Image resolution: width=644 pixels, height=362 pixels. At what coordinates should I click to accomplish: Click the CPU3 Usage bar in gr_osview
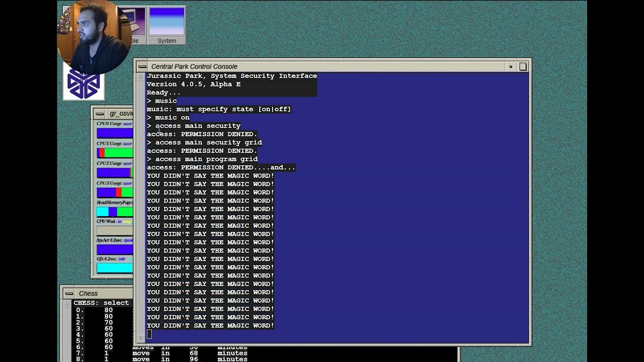tap(115, 193)
